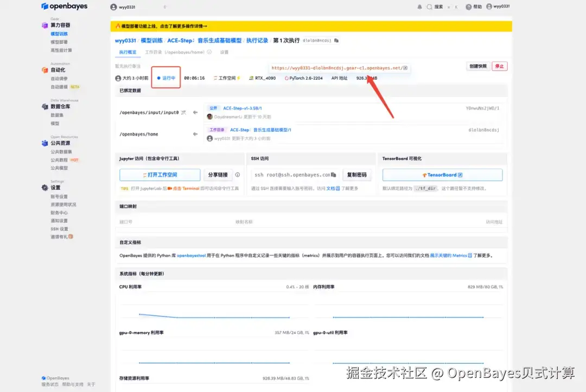Select 自动调参 in the sidebar

click(59, 79)
